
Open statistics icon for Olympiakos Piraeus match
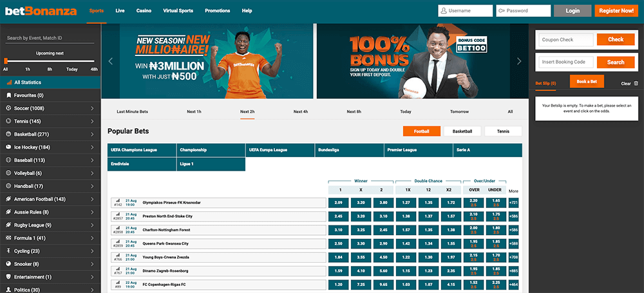[118, 200]
